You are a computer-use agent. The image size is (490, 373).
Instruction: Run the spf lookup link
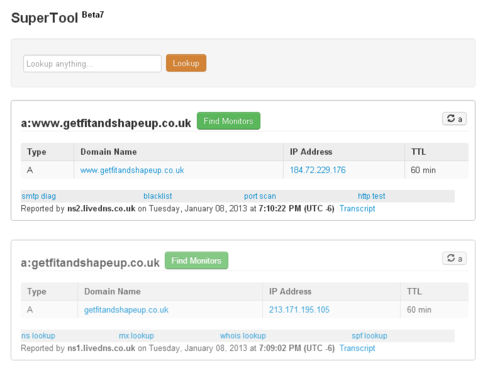[369, 336]
